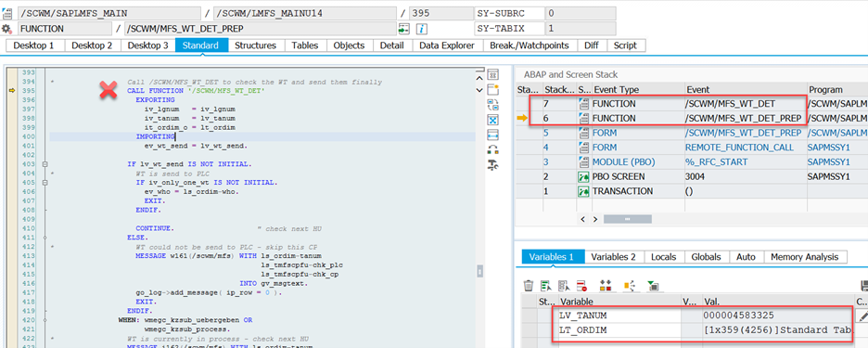Collapse the IF block at line 405
This screenshot has height=348, width=868.
pos(45,182)
